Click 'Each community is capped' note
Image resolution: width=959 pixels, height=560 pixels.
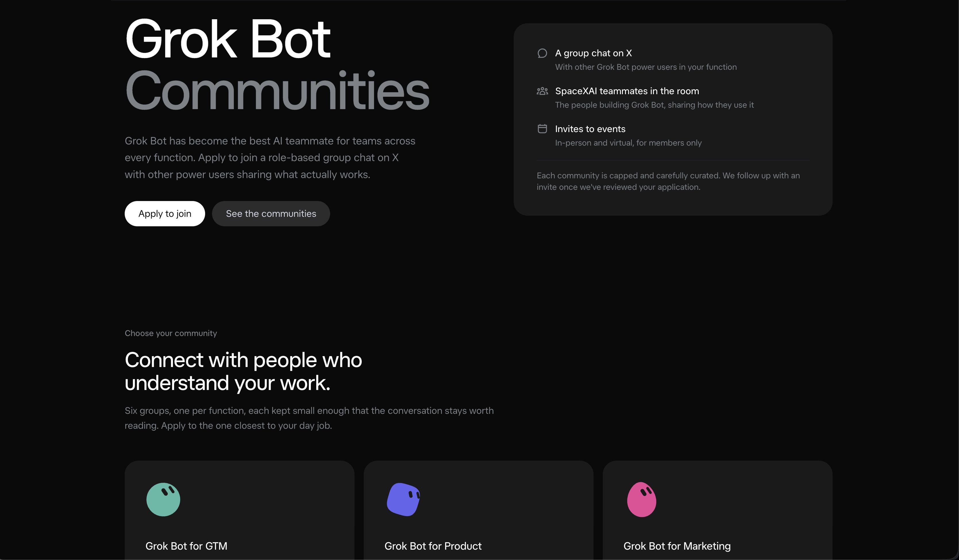[668, 181]
